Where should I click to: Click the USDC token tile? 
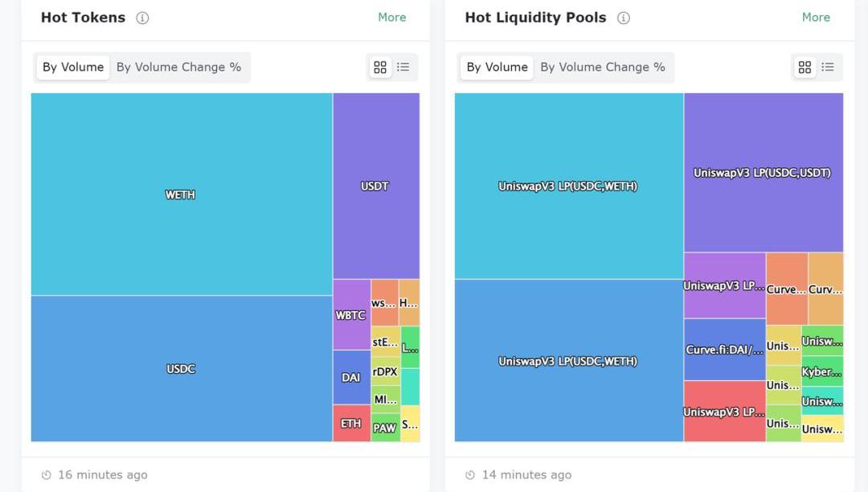pyautogui.click(x=181, y=368)
